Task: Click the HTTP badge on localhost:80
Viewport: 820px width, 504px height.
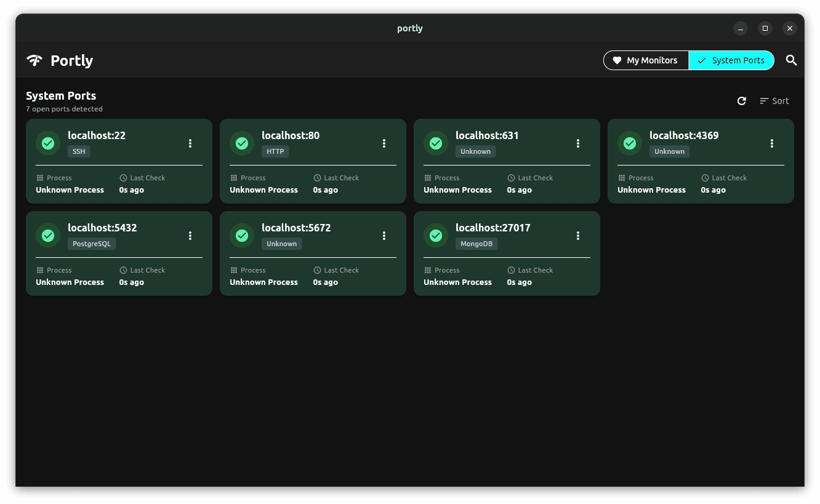Action: 275,151
